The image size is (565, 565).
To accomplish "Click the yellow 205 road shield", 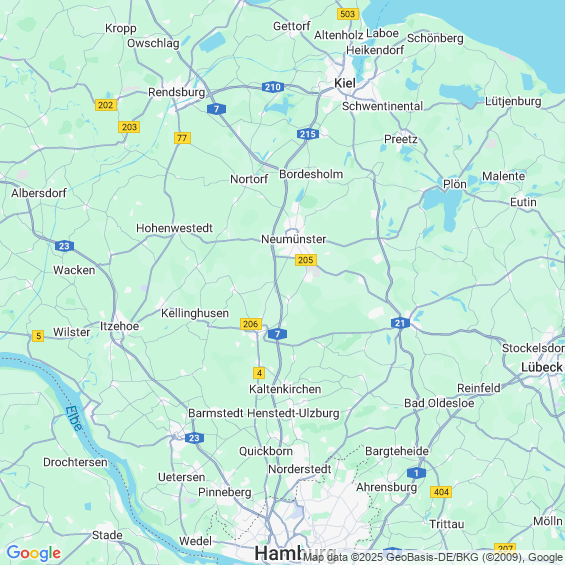I will (x=306, y=260).
